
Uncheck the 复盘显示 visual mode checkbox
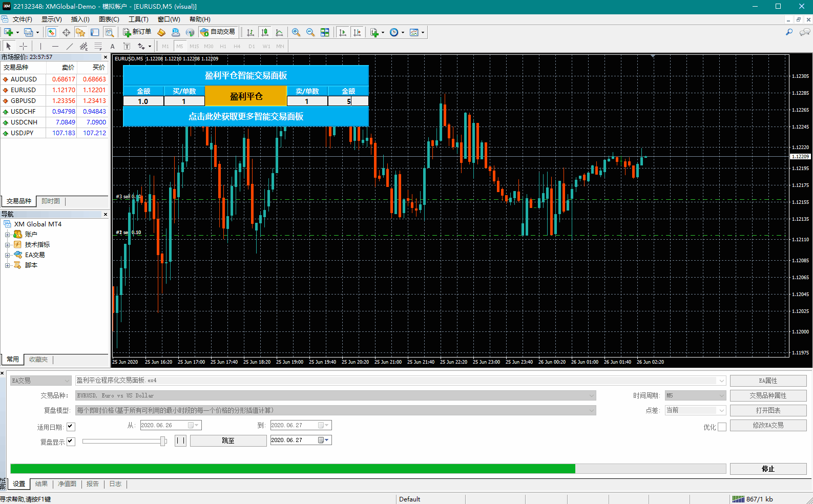pos(71,442)
